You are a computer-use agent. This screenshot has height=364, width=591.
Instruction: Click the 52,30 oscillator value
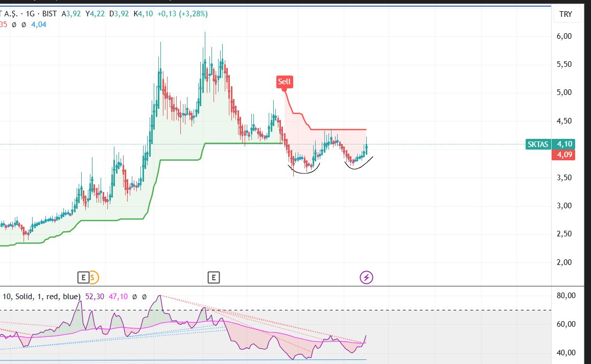(x=94, y=297)
